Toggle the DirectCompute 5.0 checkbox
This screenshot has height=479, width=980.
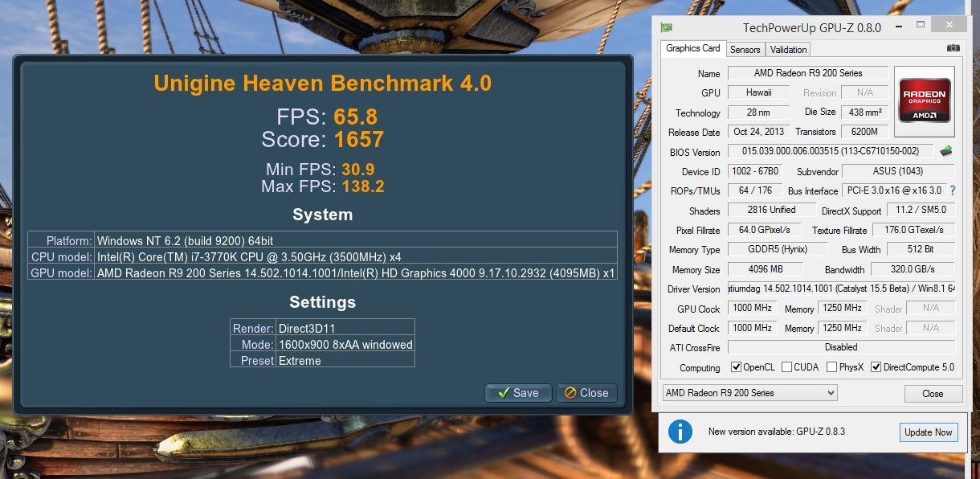click(x=876, y=367)
